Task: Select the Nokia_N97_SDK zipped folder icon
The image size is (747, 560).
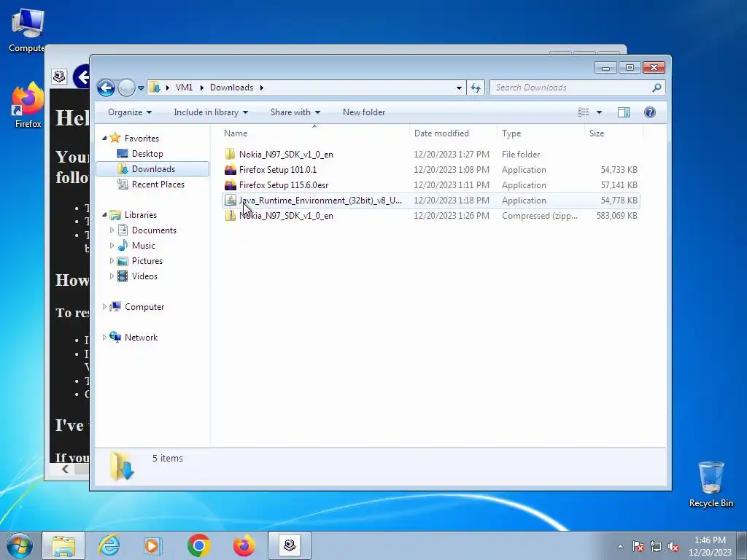Action: [231, 216]
